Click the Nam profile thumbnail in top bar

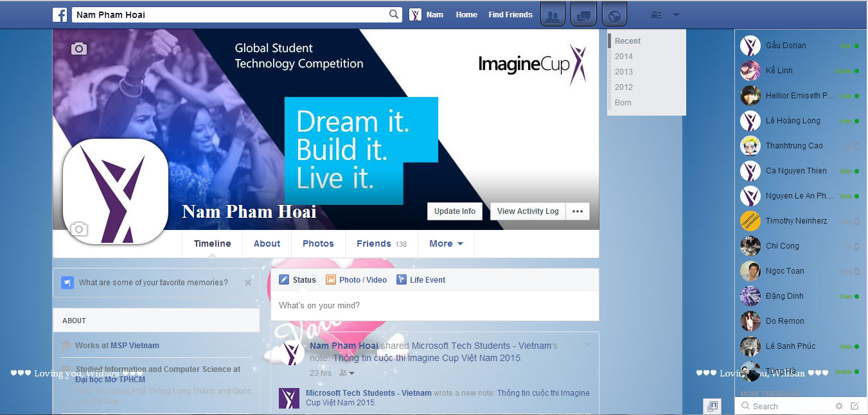(415, 15)
